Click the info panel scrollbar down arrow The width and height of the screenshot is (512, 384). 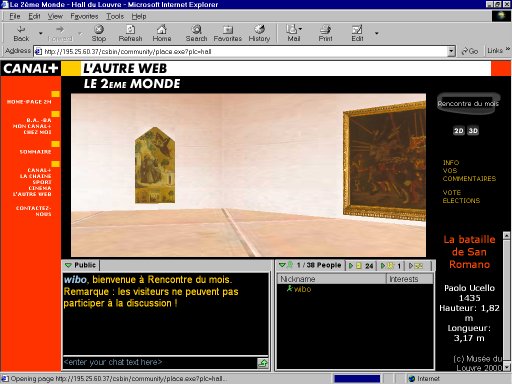coord(507,367)
